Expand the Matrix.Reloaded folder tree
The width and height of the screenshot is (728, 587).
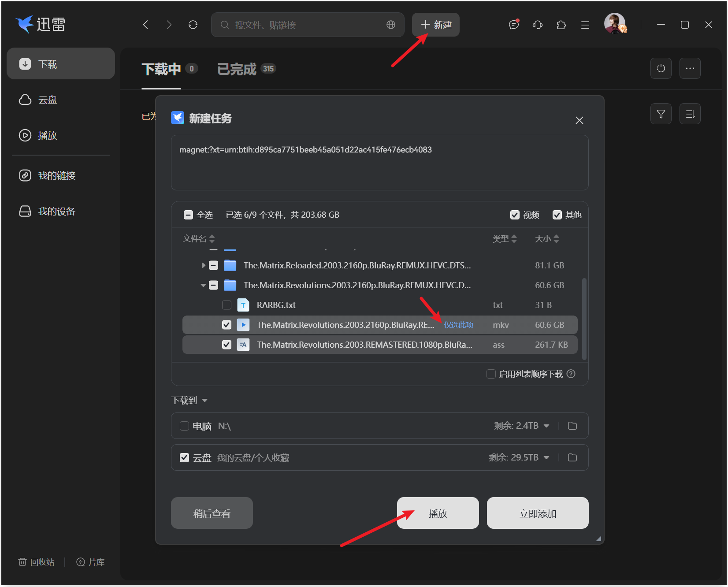[x=203, y=265]
